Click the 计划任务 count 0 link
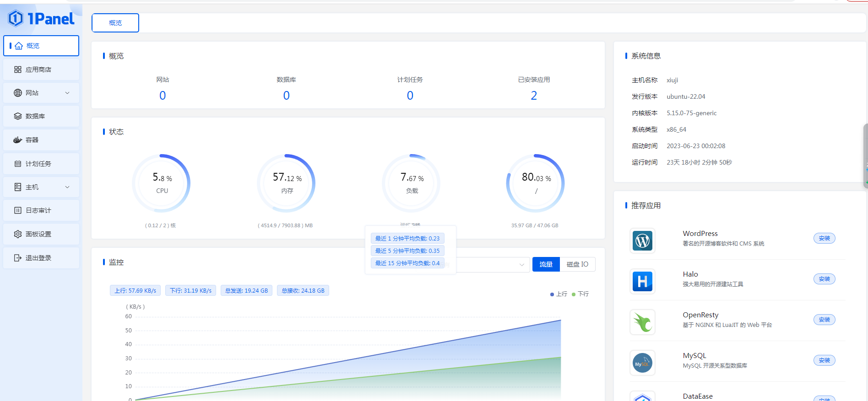The height and width of the screenshot is (401, 868). point(410,96)
